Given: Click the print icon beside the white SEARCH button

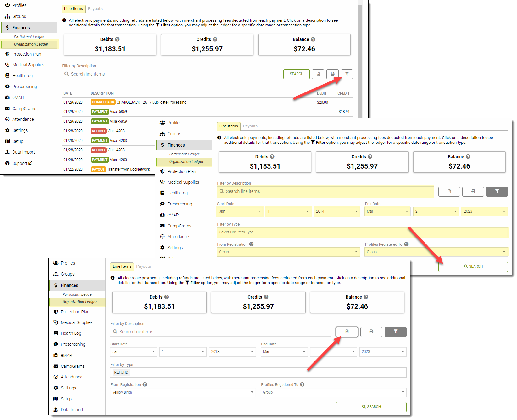Looking at the screenshot, I should [332, 74].
